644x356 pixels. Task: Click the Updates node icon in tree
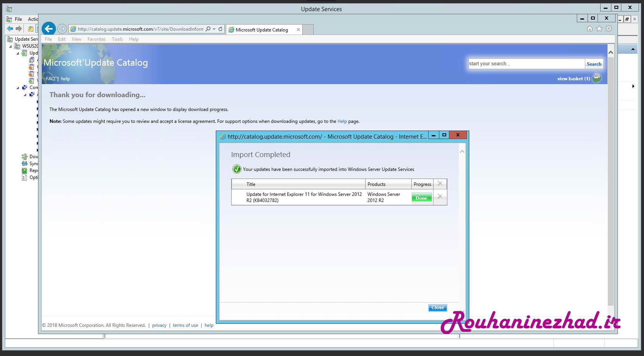click(x=24, y=53)
